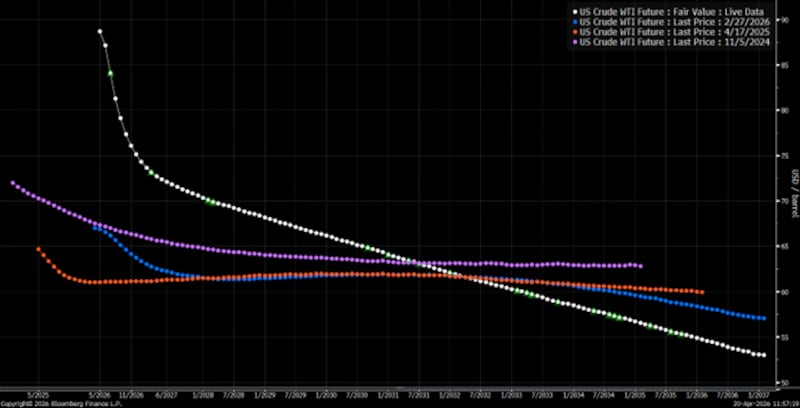Click the last point of the blue curve
Image resolution: width=800 pixels, height=408 pixels.
pos(764,319)
